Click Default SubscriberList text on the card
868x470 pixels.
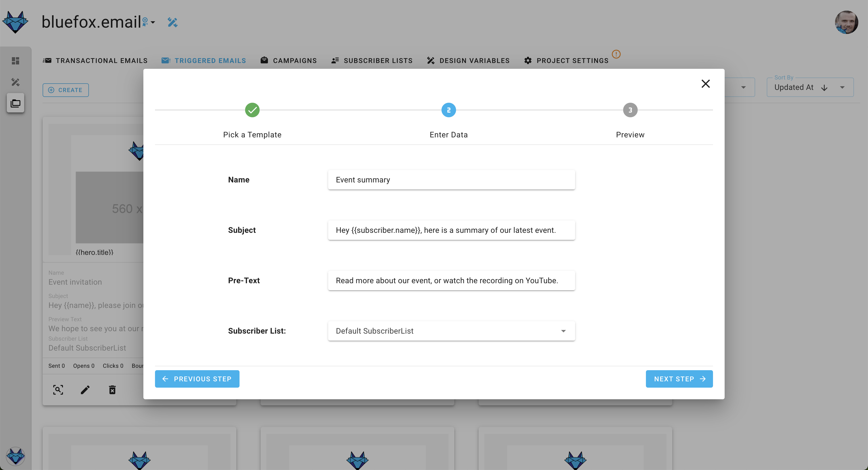point(87,348)
